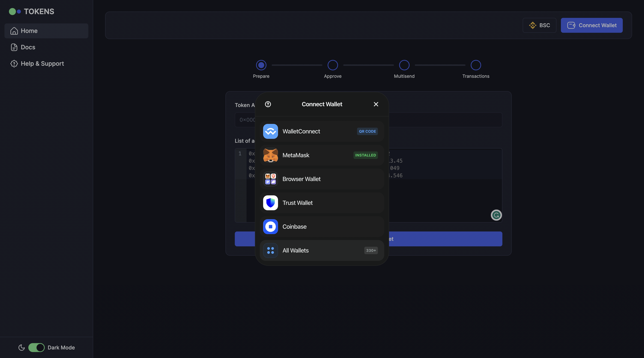Select the Approve step circle
The image size is (644, 358).
(332, 65)
